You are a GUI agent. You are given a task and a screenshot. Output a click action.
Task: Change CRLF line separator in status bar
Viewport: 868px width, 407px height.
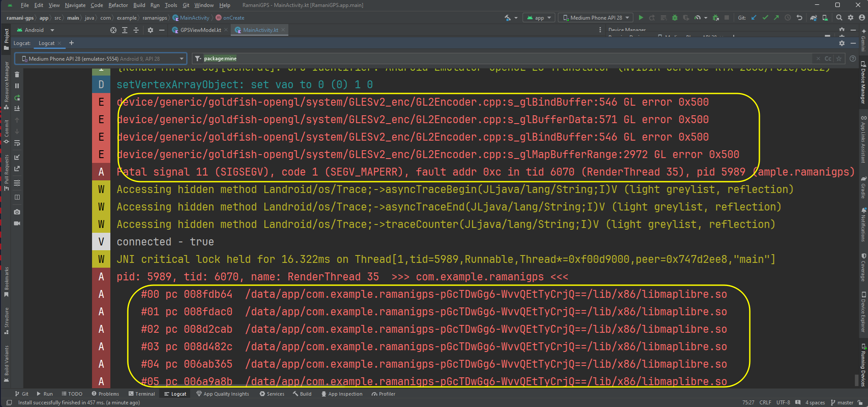tap(765, 403)
